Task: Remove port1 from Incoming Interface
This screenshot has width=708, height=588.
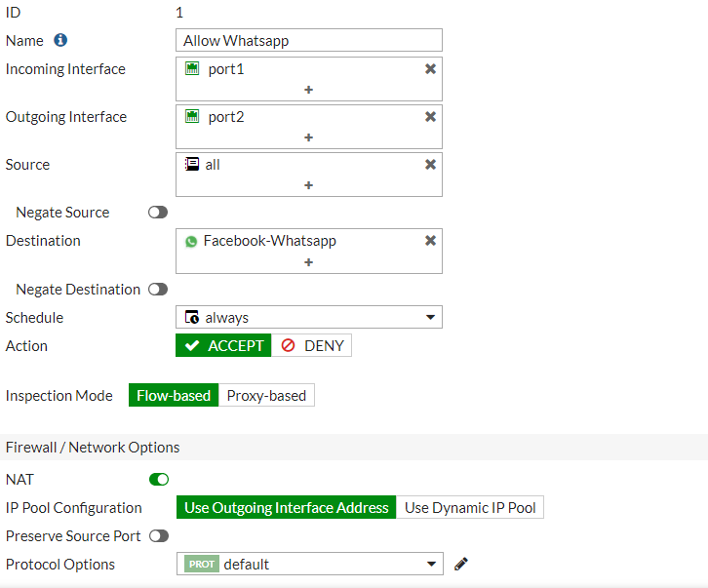Action: point(430,69)
